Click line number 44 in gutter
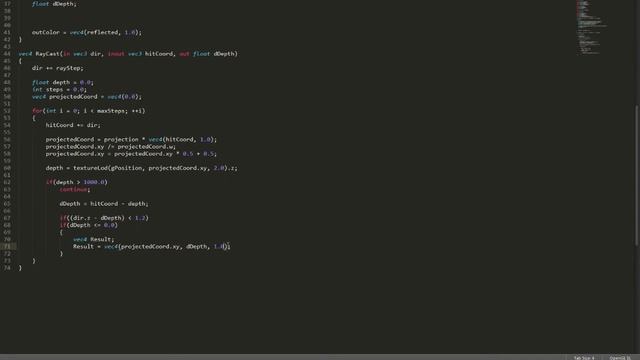Viewport: 640px width, 360px height. coord(7,53)
